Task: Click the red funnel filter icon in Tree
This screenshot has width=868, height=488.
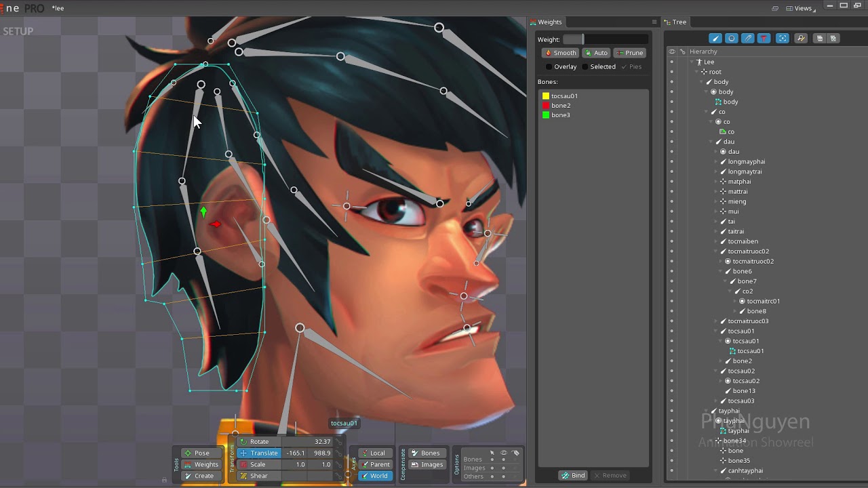Action: pyautogui.click(x=764, y=39)
